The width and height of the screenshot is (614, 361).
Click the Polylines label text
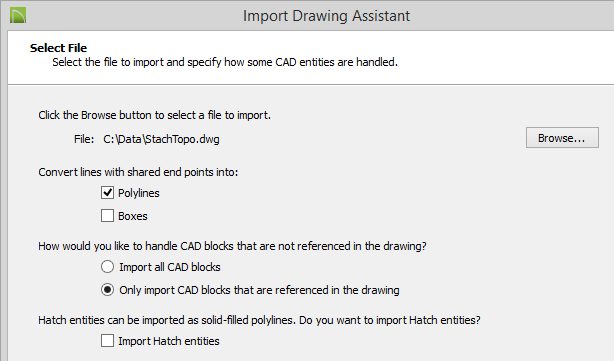coord(139,193)
